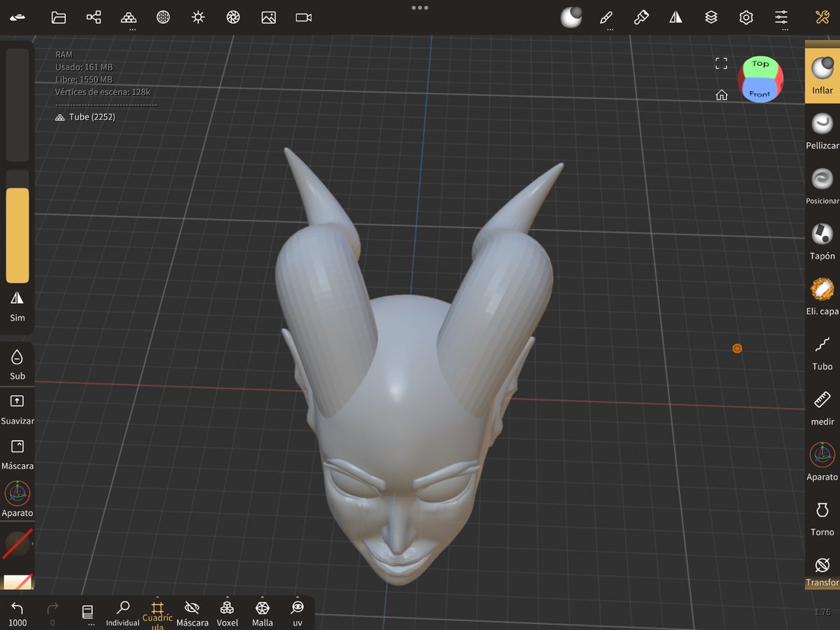Select the Inflar tool

822,75
